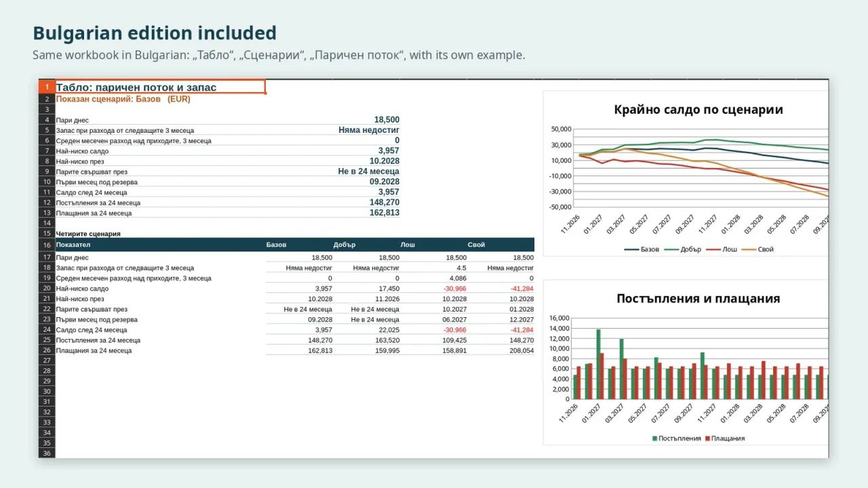Select the table cell containing 12.2027

(x=500, y=320)
